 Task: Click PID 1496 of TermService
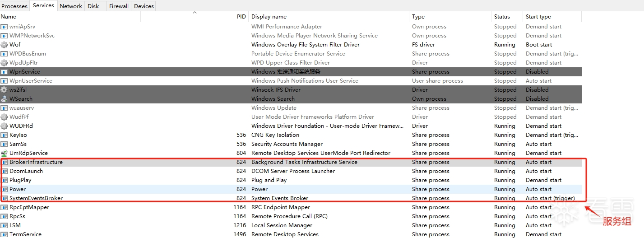240,234
